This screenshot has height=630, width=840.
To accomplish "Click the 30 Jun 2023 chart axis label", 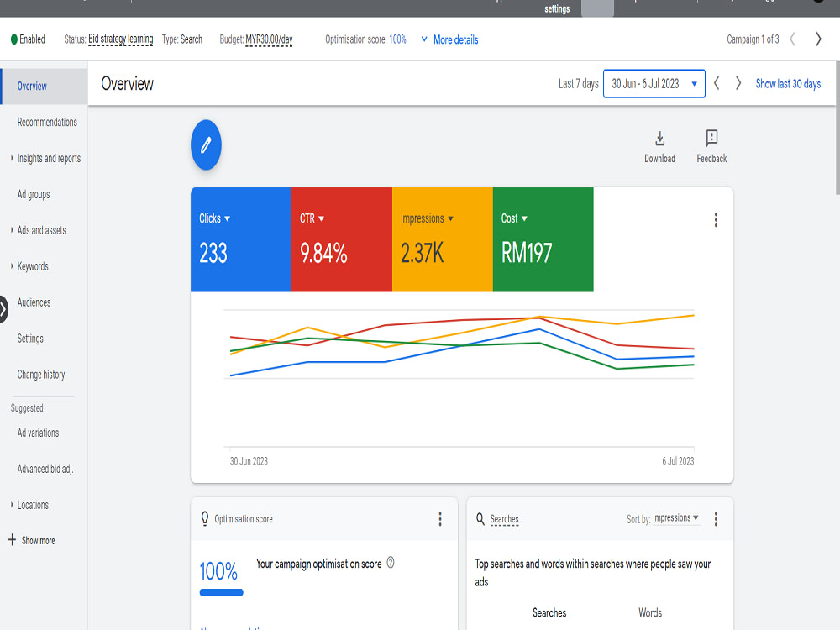I will (x=249, y=461).
